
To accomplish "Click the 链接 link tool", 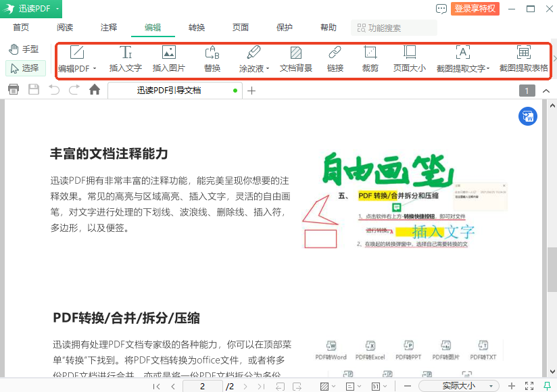I will [335, 59].
